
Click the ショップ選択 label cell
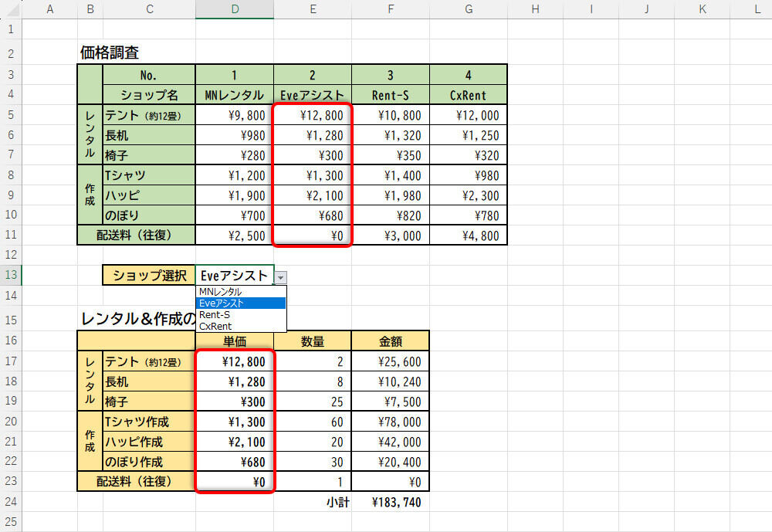point(149,276)
